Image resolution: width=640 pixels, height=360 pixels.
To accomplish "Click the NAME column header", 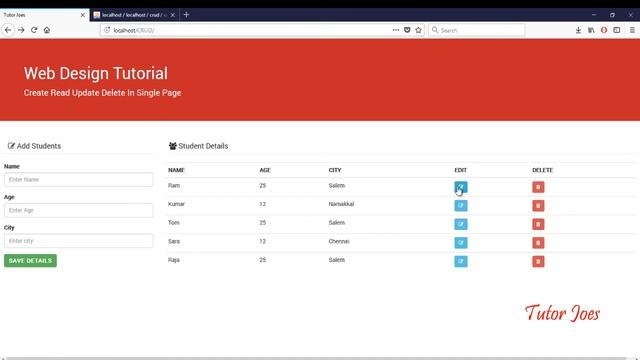I will 176,170.
